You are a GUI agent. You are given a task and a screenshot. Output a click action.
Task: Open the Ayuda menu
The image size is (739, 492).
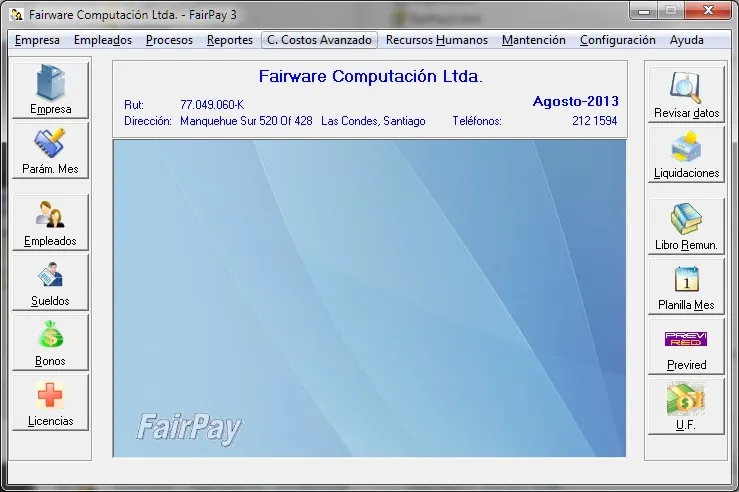pyautogui.click(x=687, y=40)
